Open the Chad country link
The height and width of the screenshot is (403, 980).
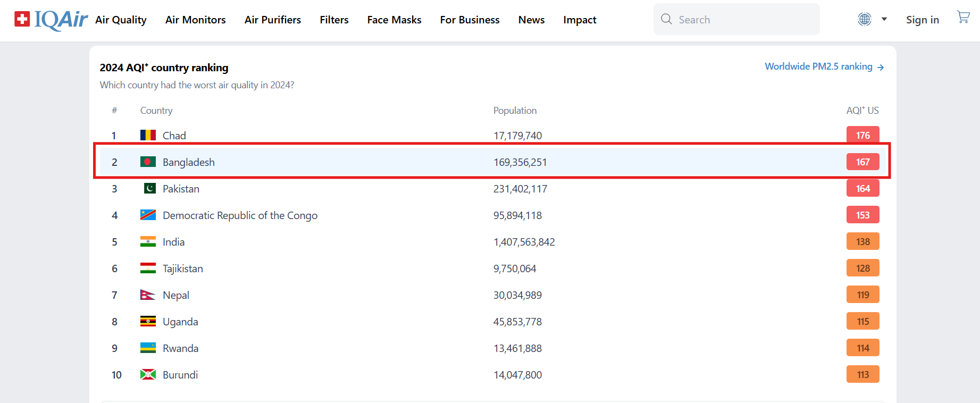click(x=174, y=136)
